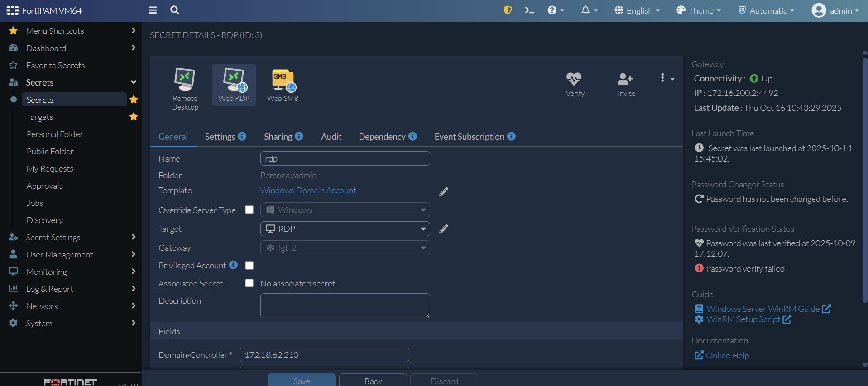Open the Automatic mode dropdown
The image size is (868, 386).
coord(766,10)
